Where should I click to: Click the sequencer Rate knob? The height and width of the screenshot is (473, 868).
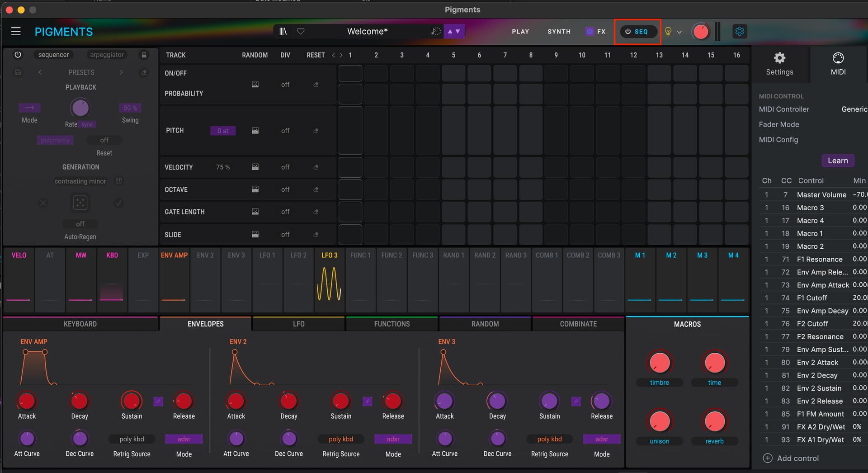(80, 108)
